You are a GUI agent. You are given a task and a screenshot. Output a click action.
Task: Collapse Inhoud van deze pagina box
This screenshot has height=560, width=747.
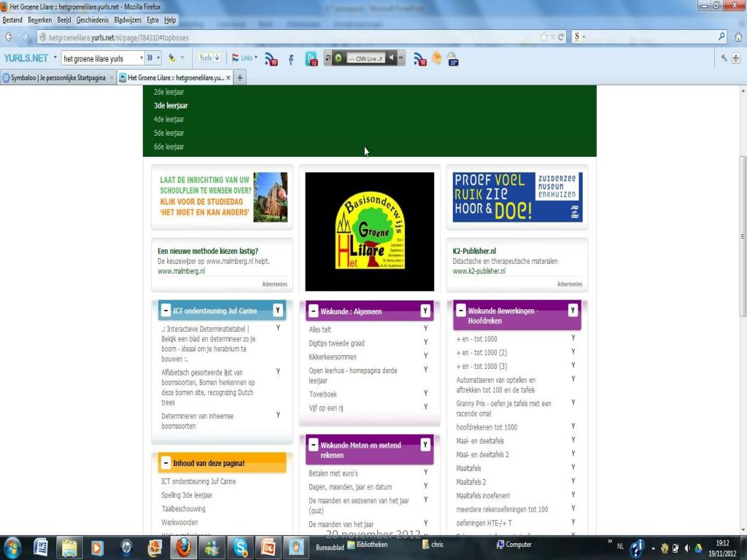[x=166, y=463]
